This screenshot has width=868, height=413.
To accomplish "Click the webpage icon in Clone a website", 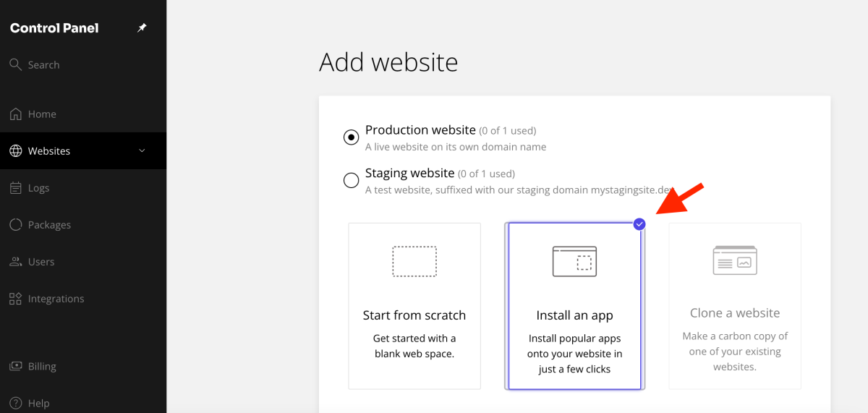I will coord(735,260).
